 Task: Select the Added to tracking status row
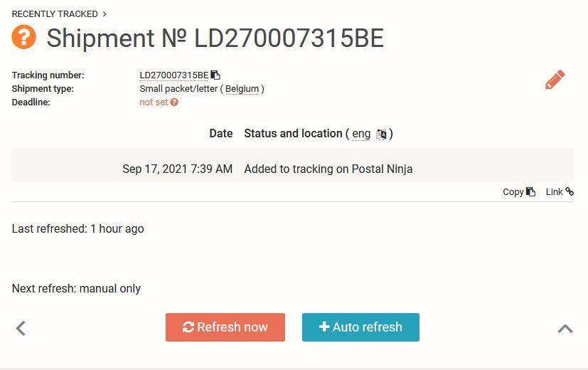292,169
